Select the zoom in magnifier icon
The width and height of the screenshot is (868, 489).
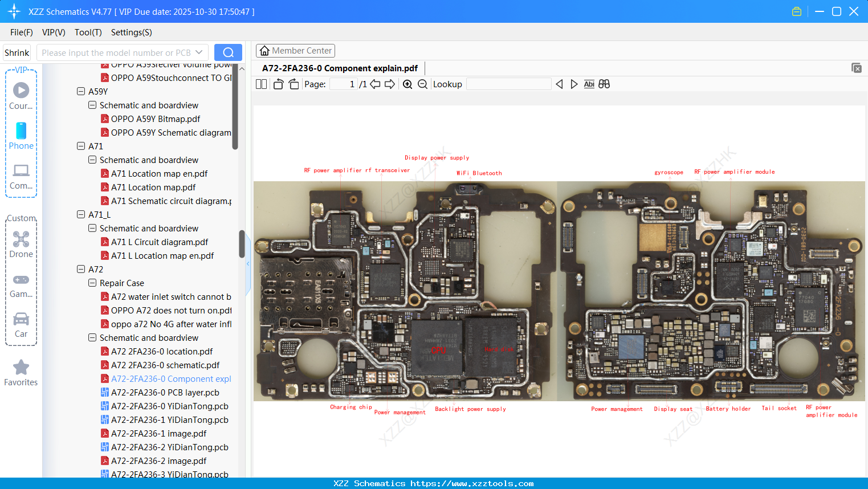(x=407, y=84)
